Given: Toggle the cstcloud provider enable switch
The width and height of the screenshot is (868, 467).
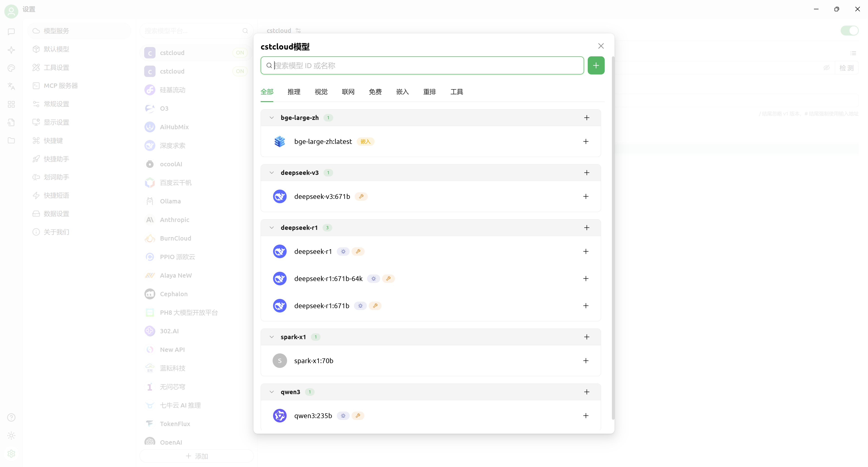Looking at the screenshot, I should pyautogui.click(x=849, y=31).
